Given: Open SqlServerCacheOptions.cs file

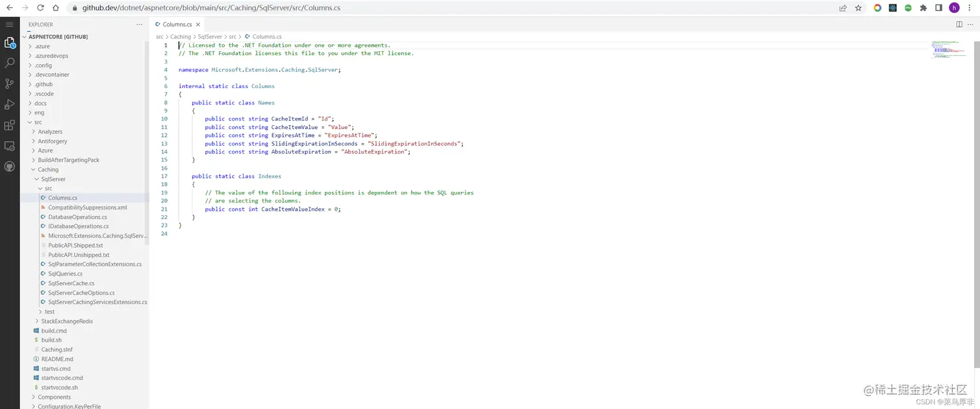Looking at the screenshot, I should (x=85, y=293).
